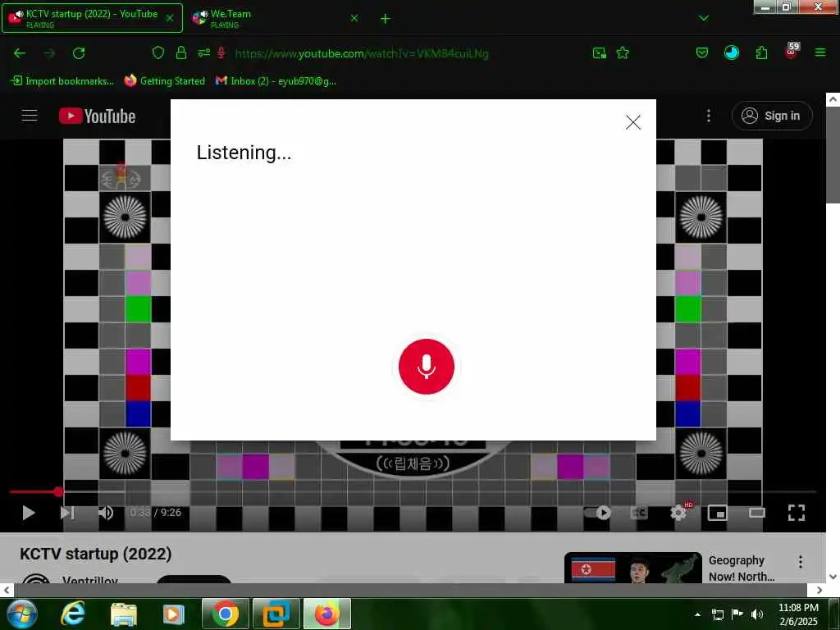
Task: Launch Internet Explorer from taskbar
Action: [x=72, y=614]
